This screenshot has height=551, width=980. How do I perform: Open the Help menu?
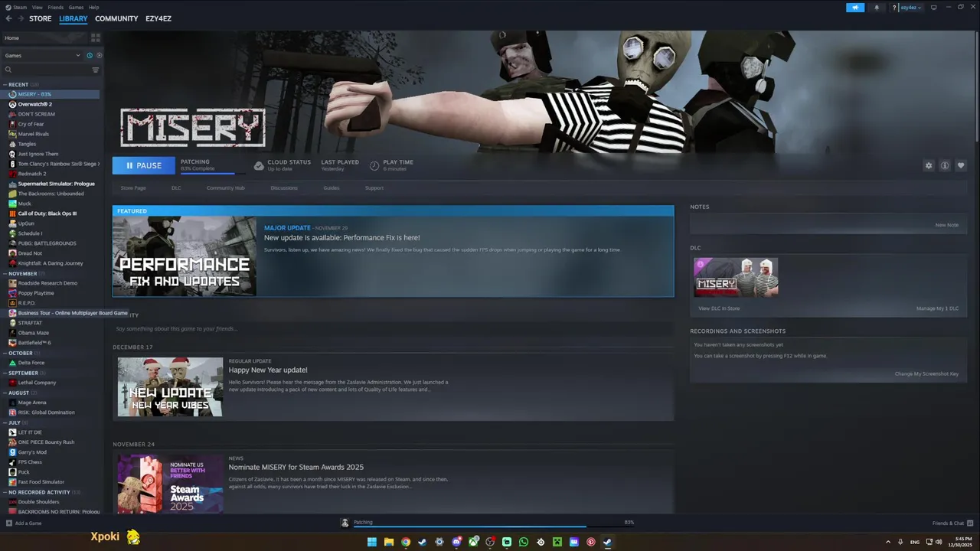(x=93, y=7)
